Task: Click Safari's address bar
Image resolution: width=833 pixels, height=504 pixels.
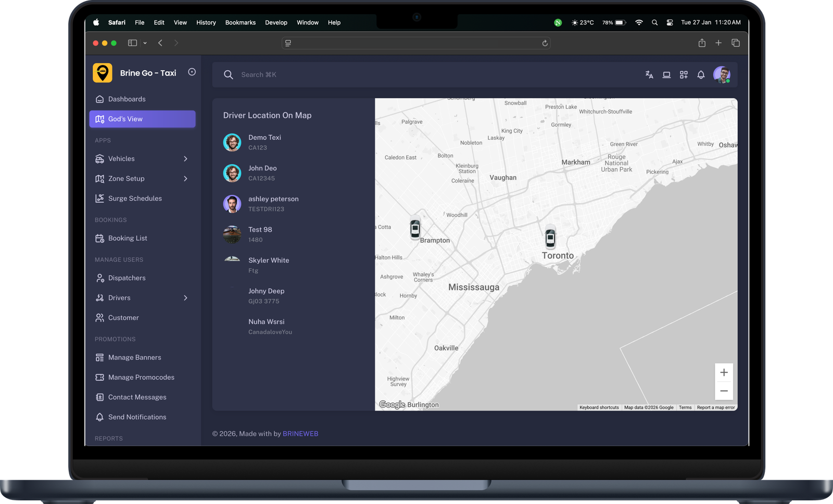Action: pyautogui.click(x=416, y=43)
